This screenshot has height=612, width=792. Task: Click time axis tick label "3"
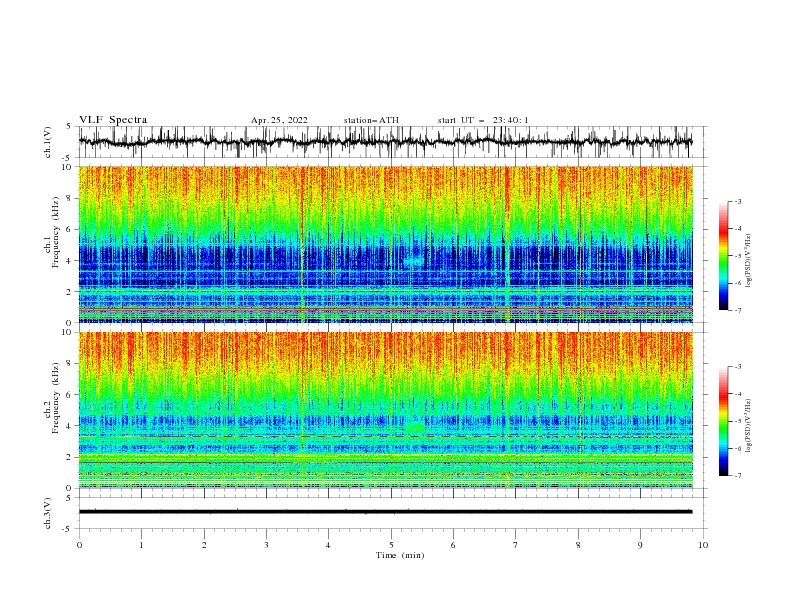(266, 545)
